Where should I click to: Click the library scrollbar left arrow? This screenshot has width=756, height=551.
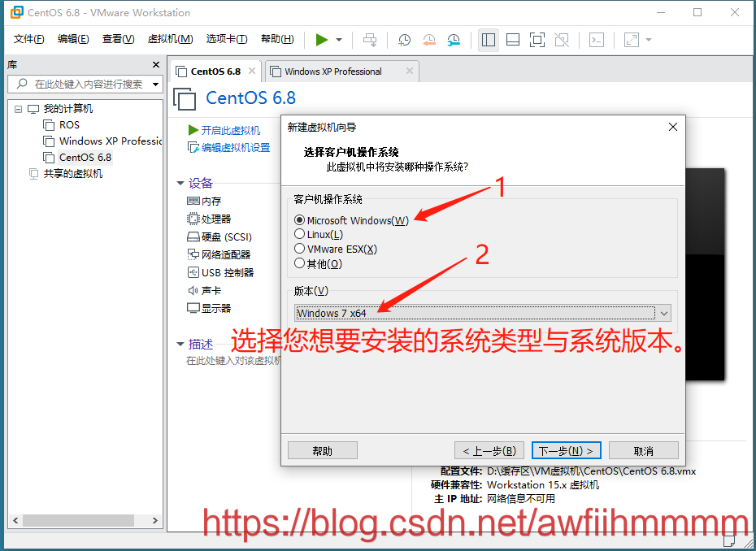click(15, 521)
